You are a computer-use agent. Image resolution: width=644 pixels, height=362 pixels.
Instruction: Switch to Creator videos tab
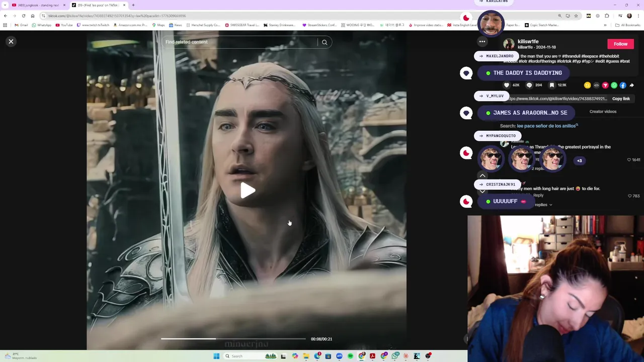(x=603, y=112)
